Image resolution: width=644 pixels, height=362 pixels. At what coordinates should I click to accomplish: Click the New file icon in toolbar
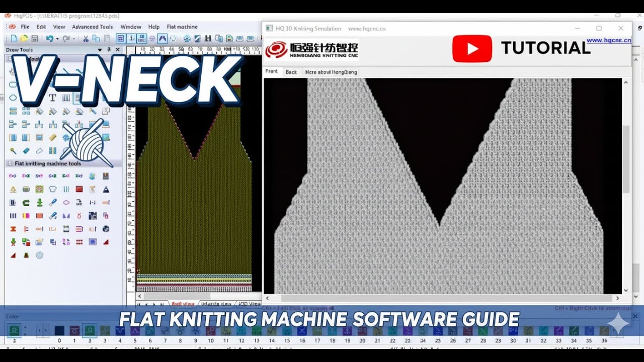click(x=14, y=39)
